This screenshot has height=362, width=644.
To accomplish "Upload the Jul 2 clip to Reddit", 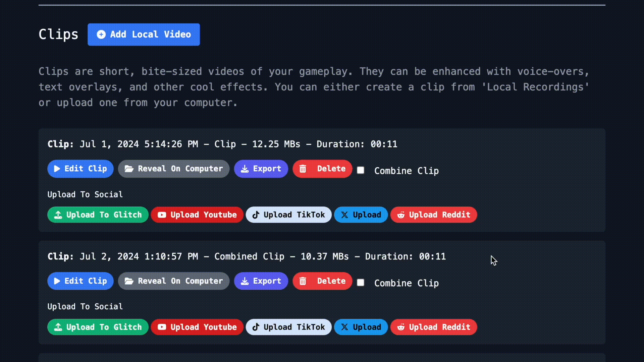I will [434, 327].
